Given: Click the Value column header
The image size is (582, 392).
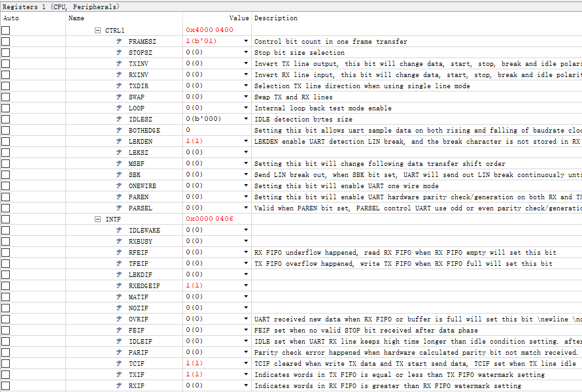Looking at the screenshot, I should [x=239, y=18].
